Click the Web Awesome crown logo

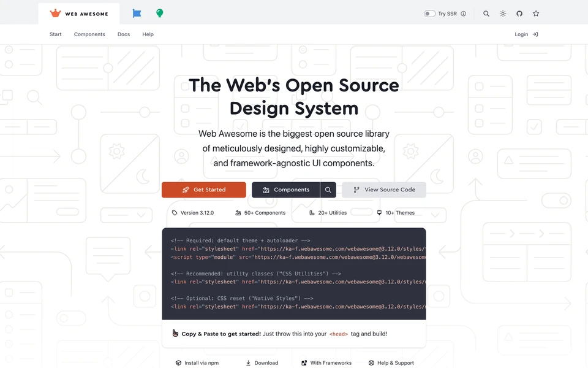pos(56,13)
